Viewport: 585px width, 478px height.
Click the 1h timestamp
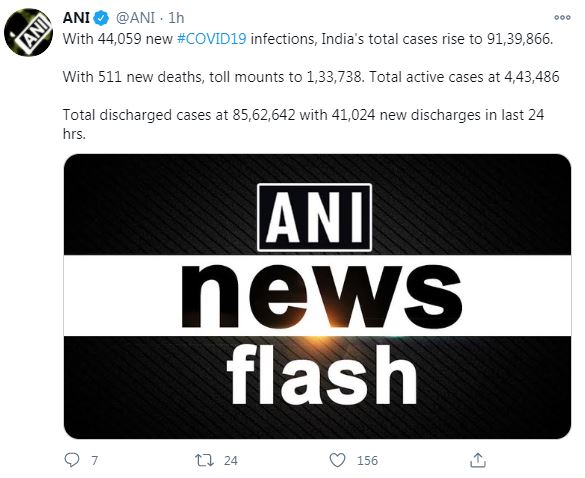pyautogui.click(x=176, y=18)
